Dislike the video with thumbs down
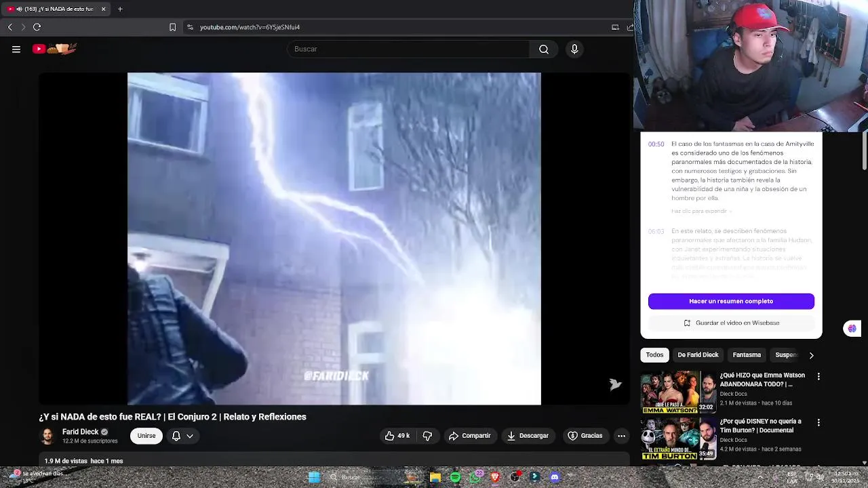This screenshot has width=868, height=488. point(427,436)
